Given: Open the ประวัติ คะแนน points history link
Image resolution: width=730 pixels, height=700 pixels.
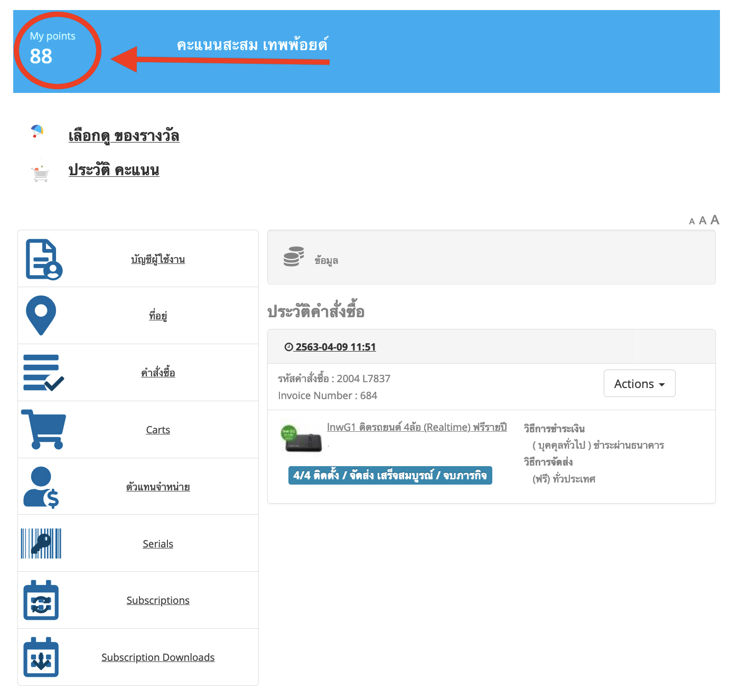Looking at the screenshot, I should 114,170.
